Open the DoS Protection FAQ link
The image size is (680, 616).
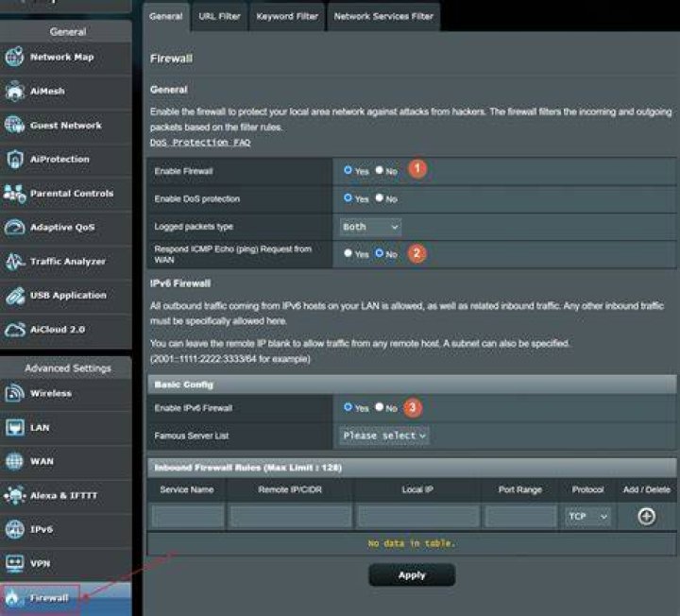(x=200, y=143)
